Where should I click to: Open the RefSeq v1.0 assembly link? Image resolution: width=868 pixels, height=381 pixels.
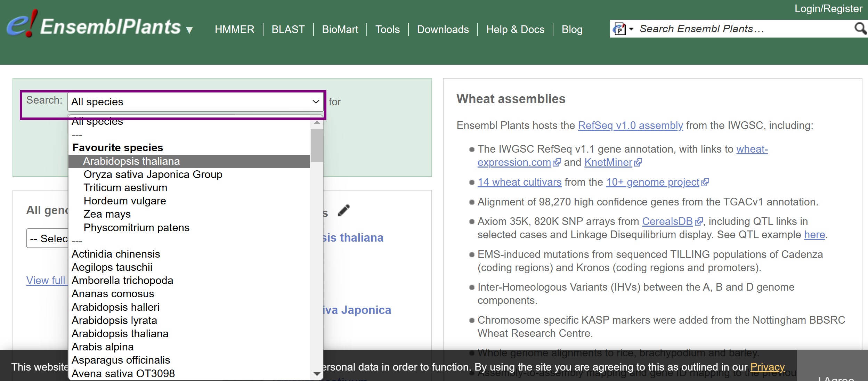[x=630, y=125]
